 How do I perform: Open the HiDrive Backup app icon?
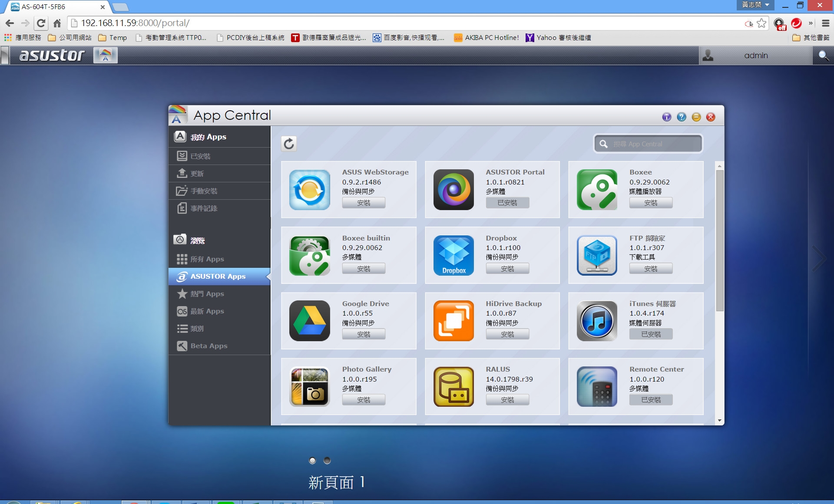[x=453, y=321]
